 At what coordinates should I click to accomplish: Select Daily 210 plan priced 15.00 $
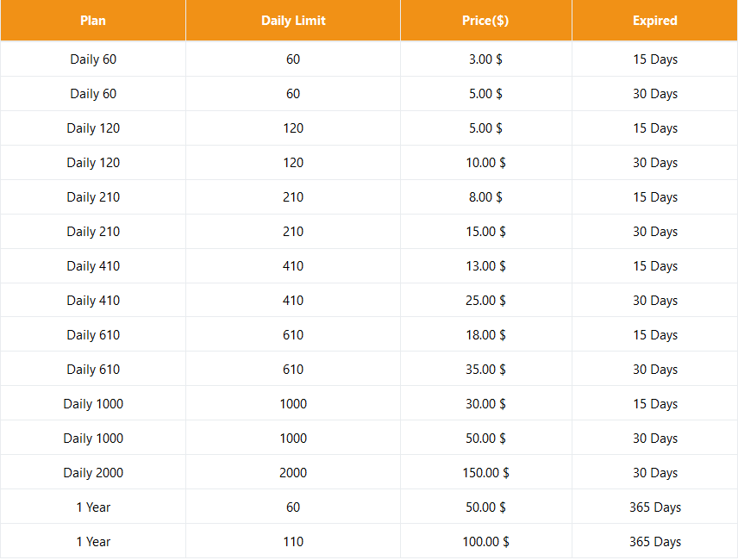coord(93,232)
